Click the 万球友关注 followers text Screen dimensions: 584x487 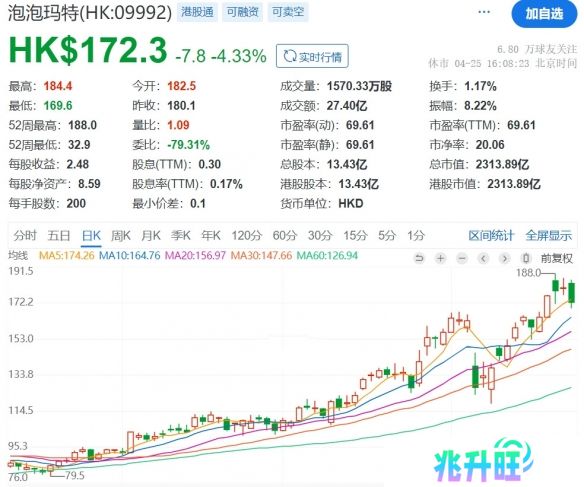(537, 49)
